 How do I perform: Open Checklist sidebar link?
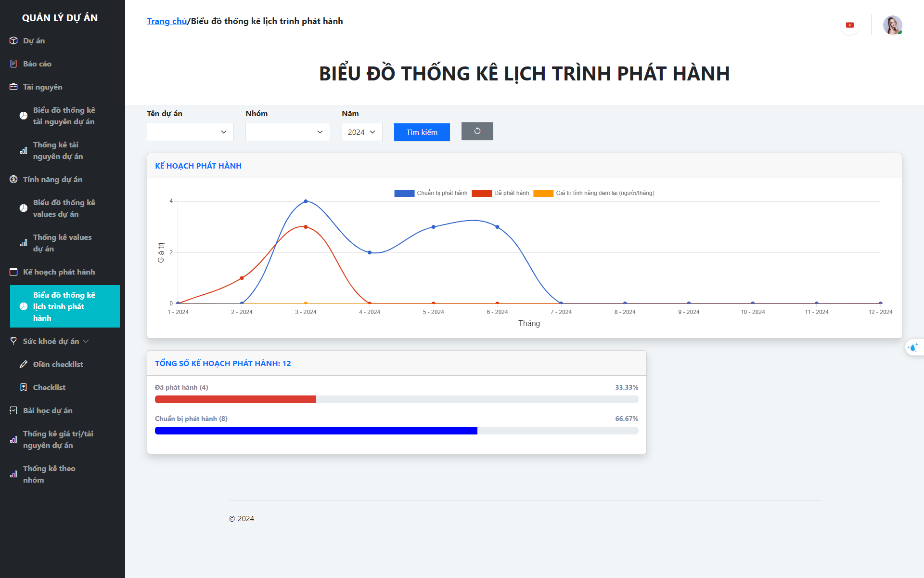coord(49,387)
